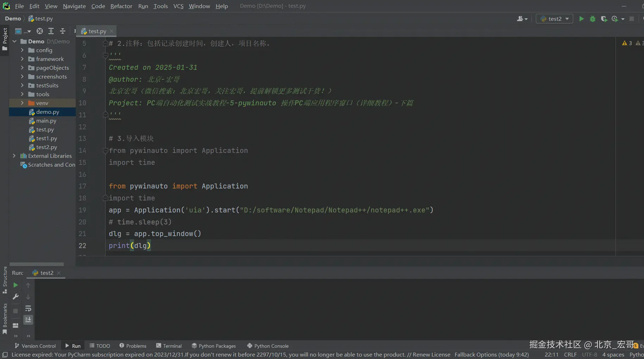This screenshot has height=359, width=644.
Task: Open the Version Control tool window
Action: click(35, 346)
